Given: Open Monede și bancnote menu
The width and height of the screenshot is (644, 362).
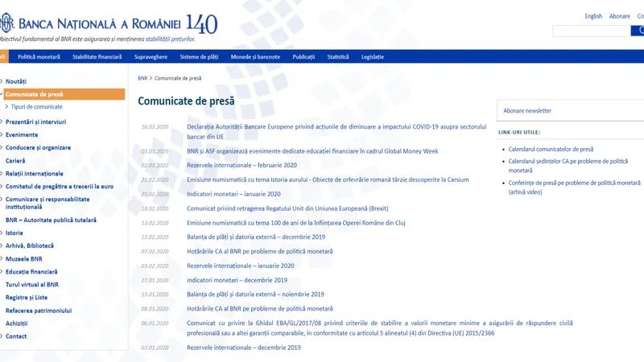Looking at the screenshot, I should (255, 57).
